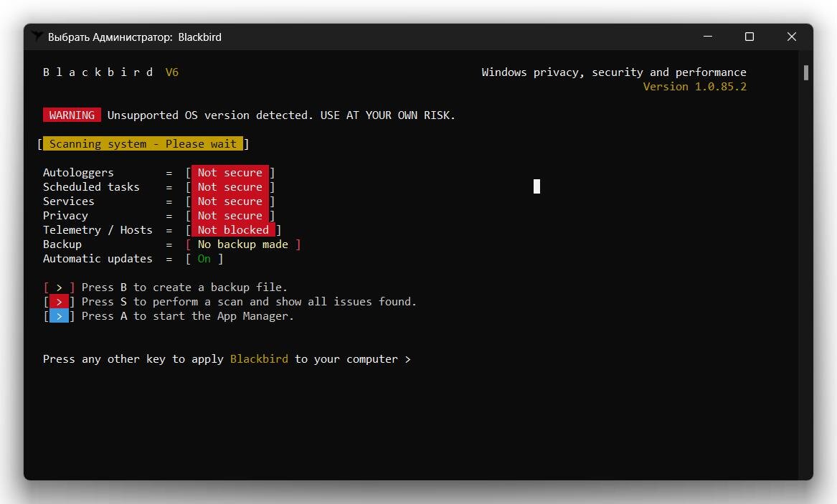
Task: Click the 'Backup' label
Action: [x=62, y=244]
